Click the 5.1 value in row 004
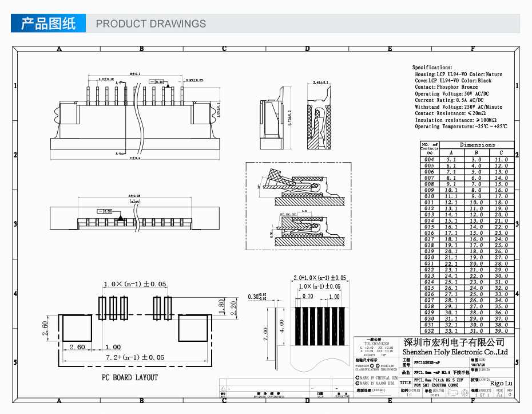Screen dimensions: 532x414 [451, 160]
